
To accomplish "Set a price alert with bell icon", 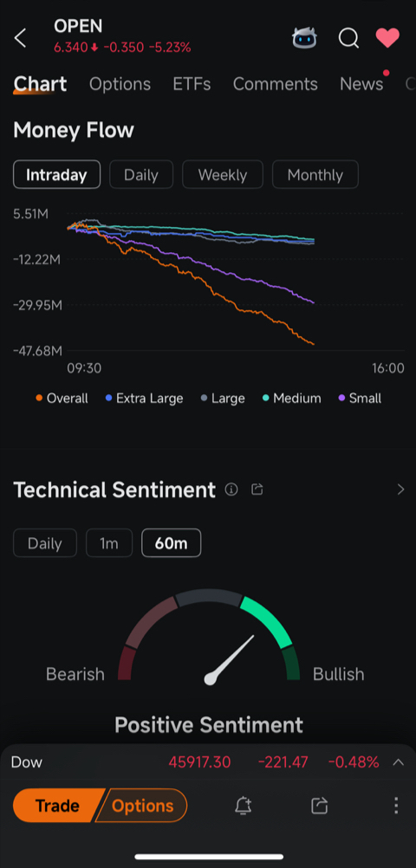I will coord(244,806).
